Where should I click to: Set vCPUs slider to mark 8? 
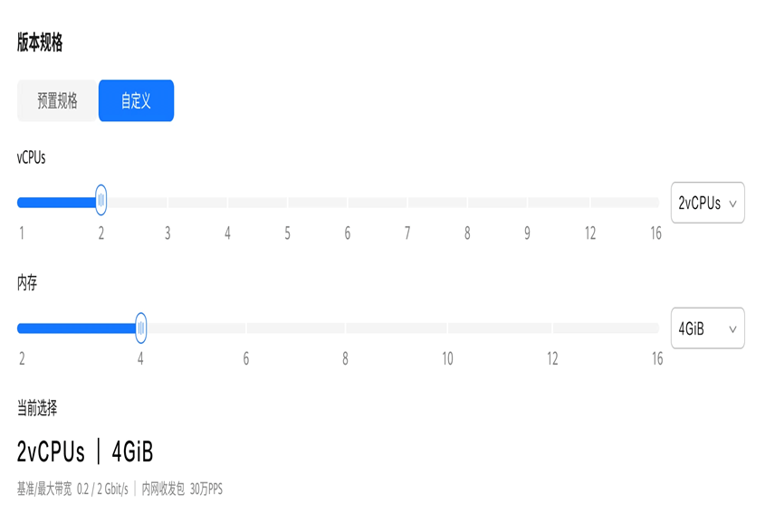tap(467, 202)
